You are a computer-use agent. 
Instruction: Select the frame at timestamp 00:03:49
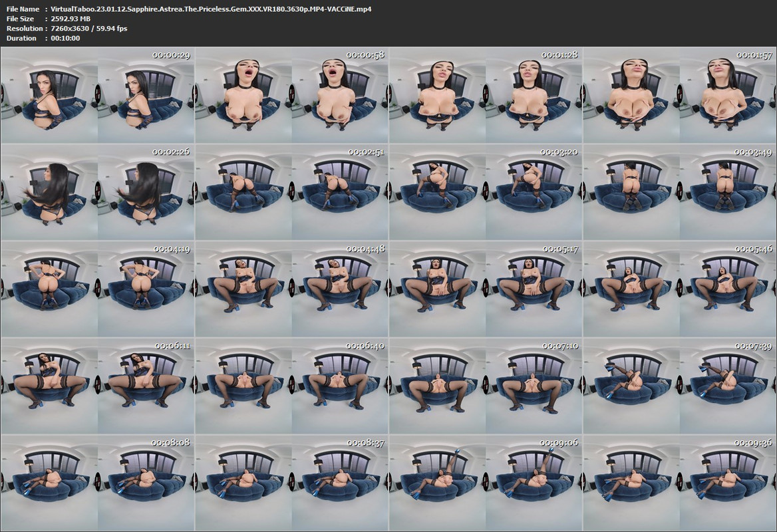680,192
